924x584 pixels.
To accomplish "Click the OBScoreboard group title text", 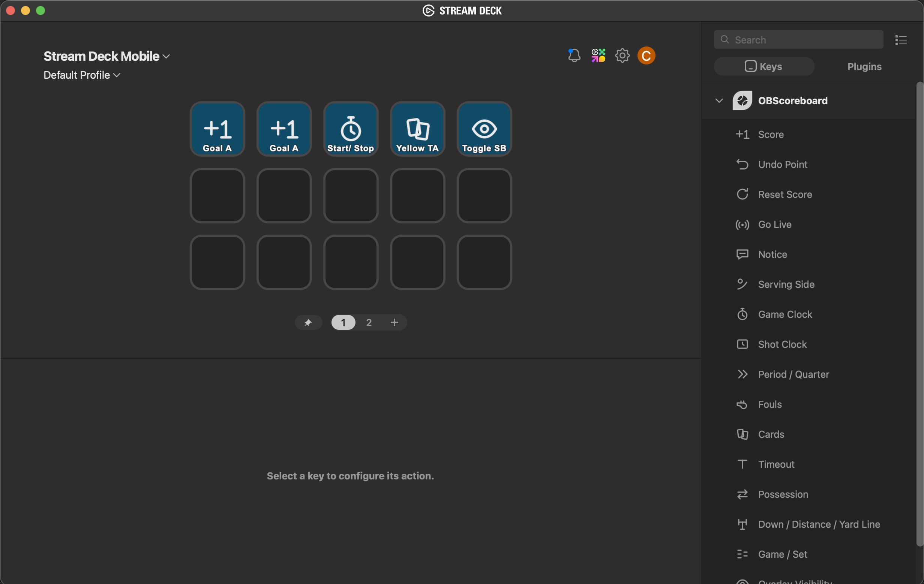I will [793, 101].
